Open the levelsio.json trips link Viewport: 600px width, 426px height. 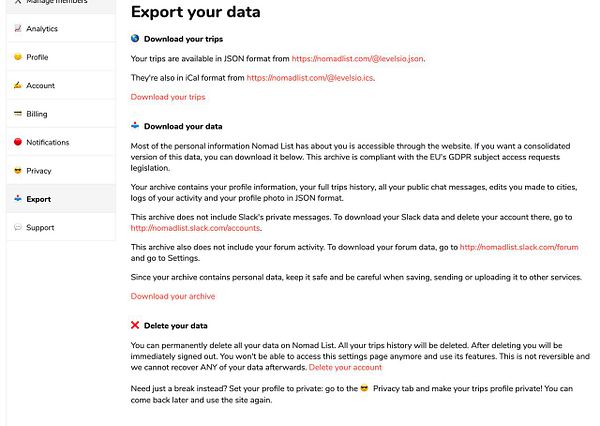tap(357, 59)
